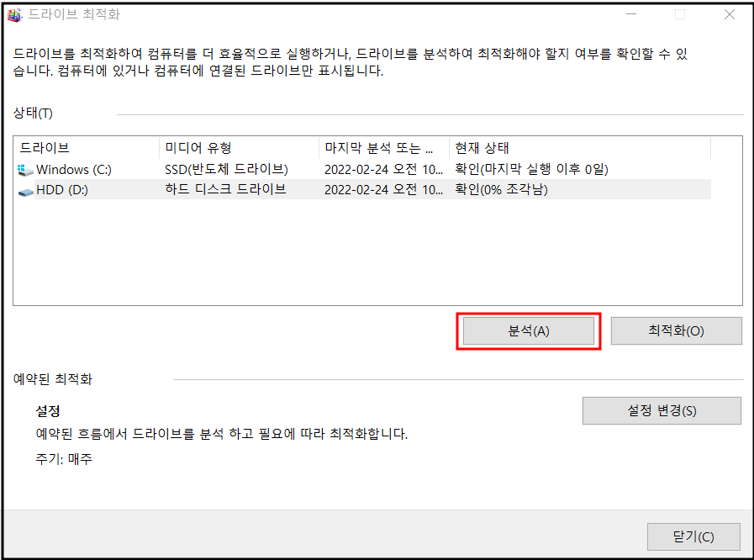
Task: Sort by 마지막 분석 column header
Action: click(378, 148)
